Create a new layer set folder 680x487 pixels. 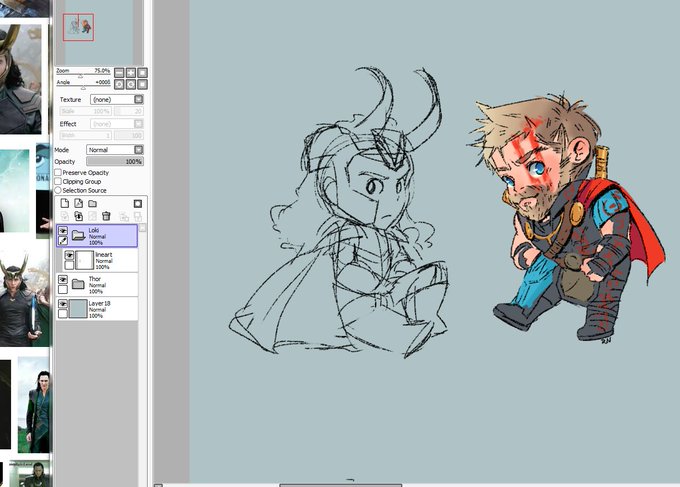(x=92, y=203)
